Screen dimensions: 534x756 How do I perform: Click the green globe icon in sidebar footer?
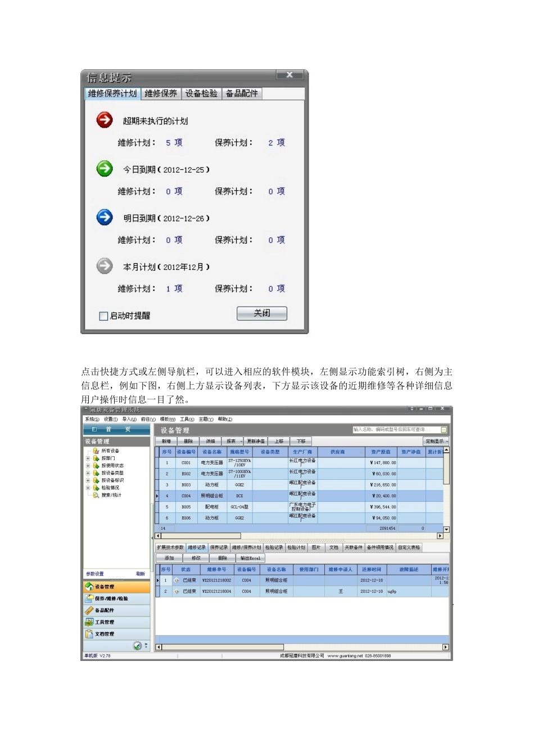pos(137,646)
